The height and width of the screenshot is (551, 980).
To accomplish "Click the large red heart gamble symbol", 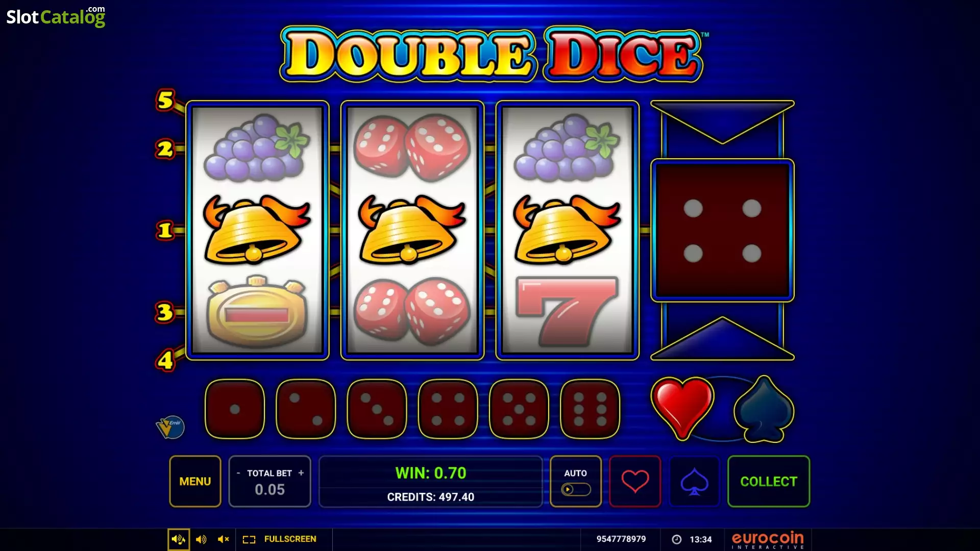I will (682, 409).
